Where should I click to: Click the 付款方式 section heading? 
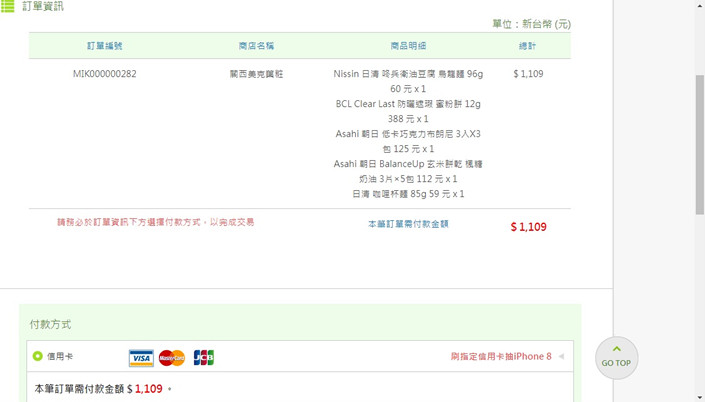click(x=50, y=324)
